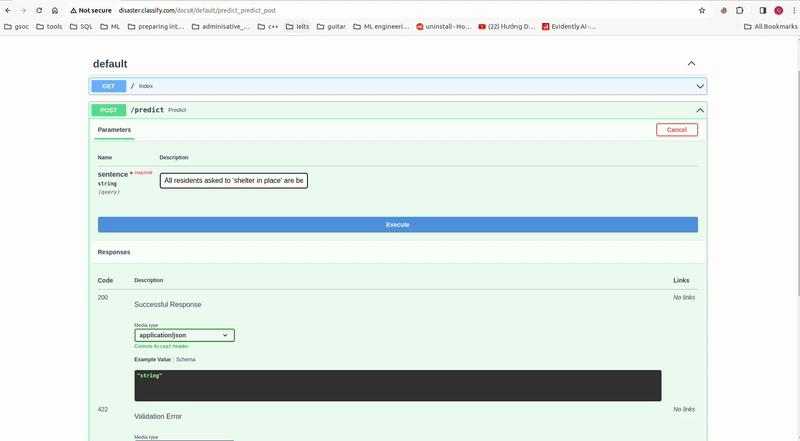Click the GET method badge
The width and height of the screenshot is (800, 441).
coord(109,86)
